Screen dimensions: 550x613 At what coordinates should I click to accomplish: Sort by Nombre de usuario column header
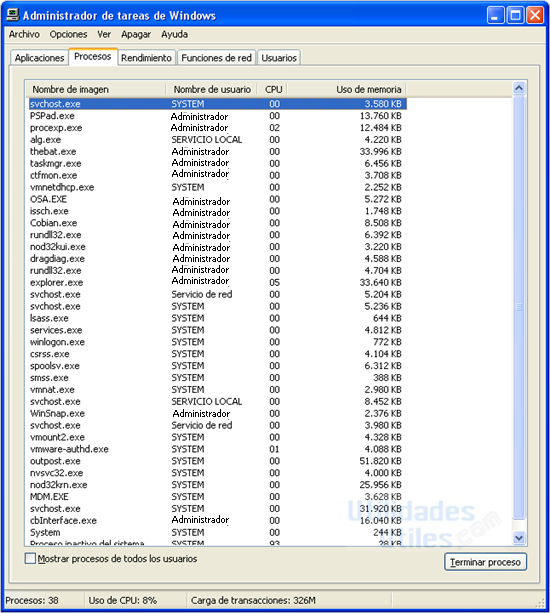click(211, 90)
